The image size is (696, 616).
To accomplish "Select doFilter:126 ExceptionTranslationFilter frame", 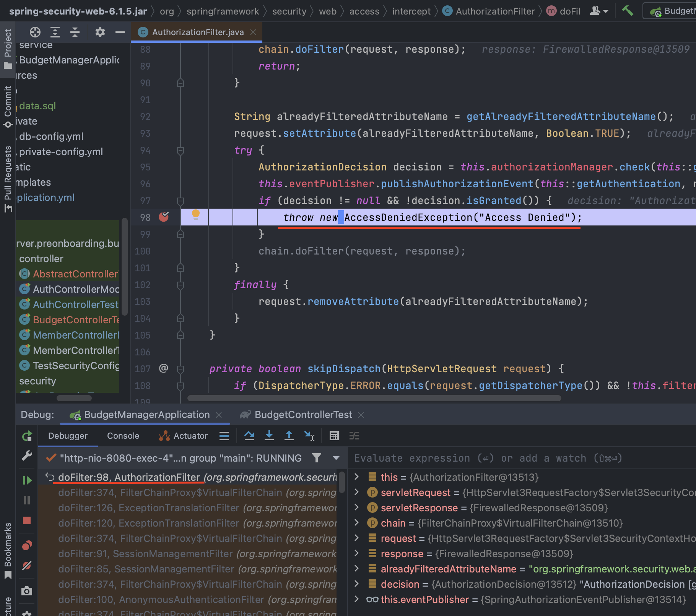I will pos(187,508).
